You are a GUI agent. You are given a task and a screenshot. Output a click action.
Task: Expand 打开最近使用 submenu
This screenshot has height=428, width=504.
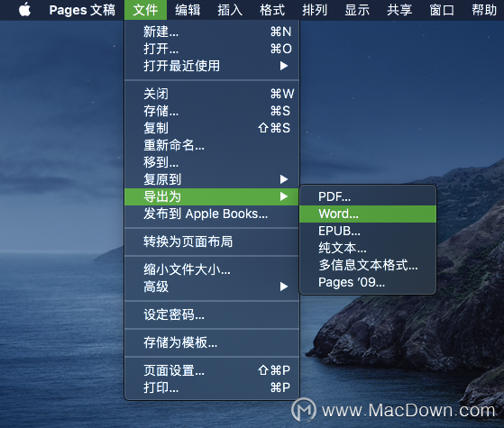pos(212,66)
